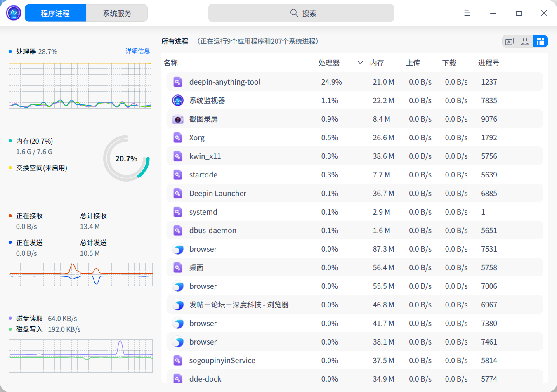Select the kwin_x11 process icon
The height and width of the screenshot is (392, 557).
click(x=178, y=156)
